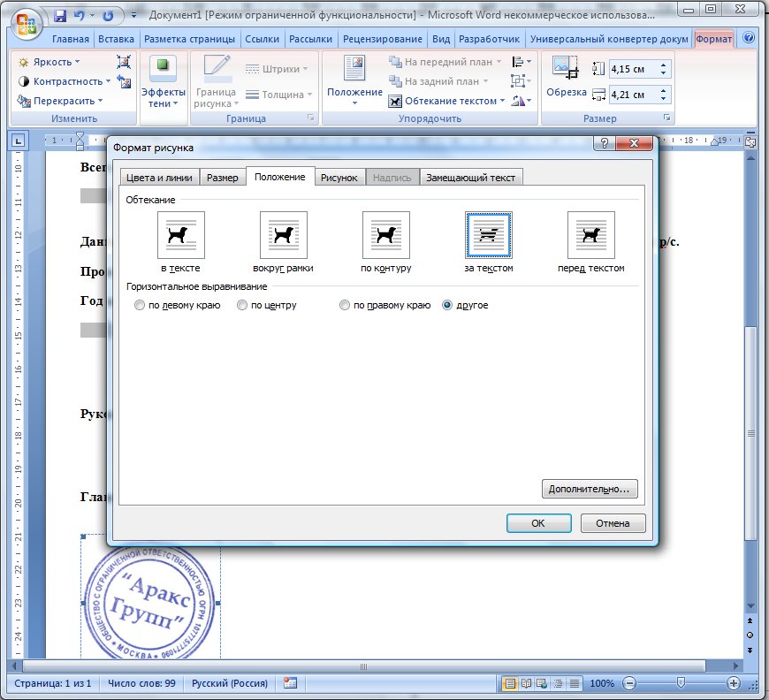
Task: Click the zoom slider handle
Action: tap(681, 682)
